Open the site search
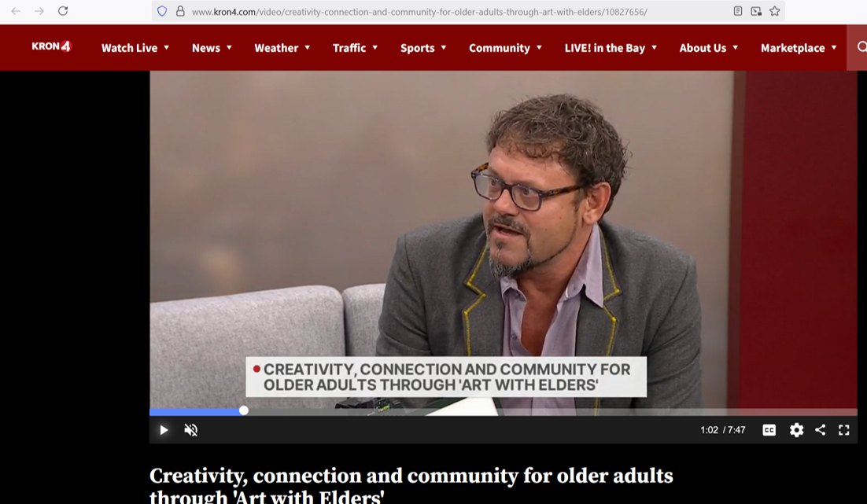This screenshot has height=504, width=867. pyautogui.click(x=861, y=47)
